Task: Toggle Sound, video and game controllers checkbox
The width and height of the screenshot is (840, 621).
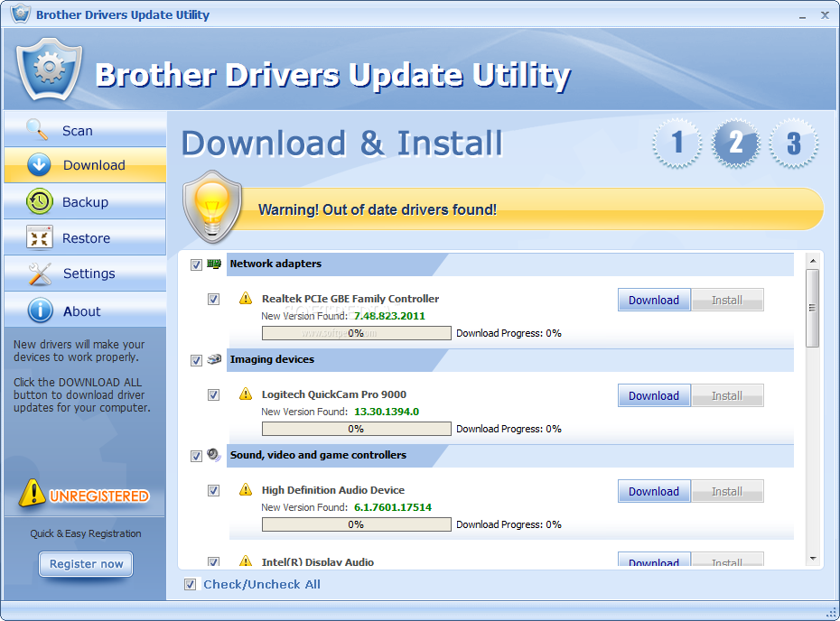Action: (196, 456)
